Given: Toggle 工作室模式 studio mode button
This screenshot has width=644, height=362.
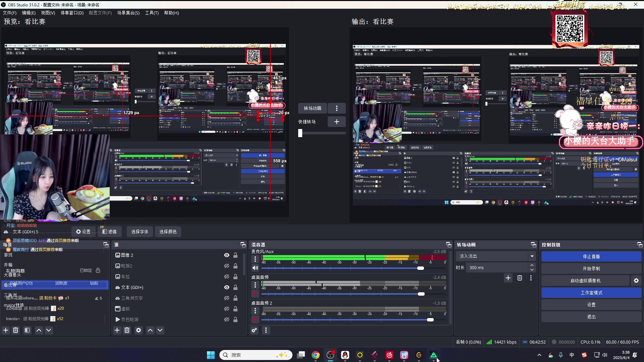Looking at the screenshot, I should tap(591, 293).
